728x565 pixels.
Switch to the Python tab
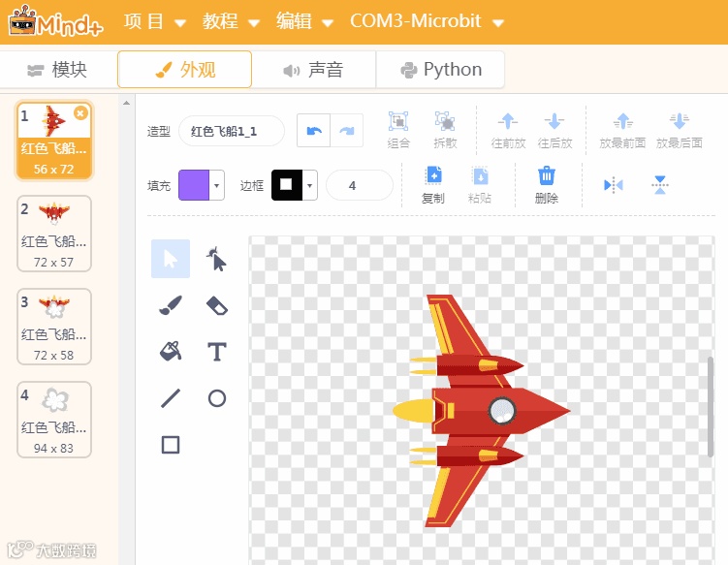(441, 70)
